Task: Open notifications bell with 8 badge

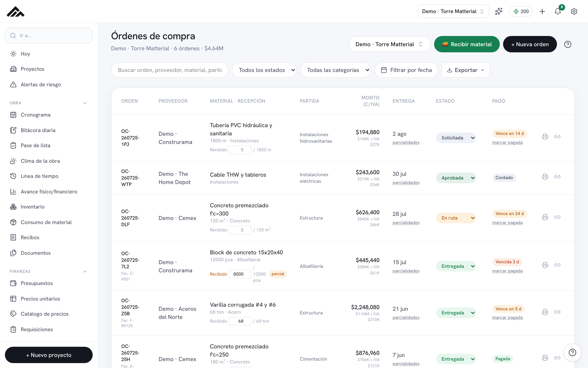Action: point(558,11)
